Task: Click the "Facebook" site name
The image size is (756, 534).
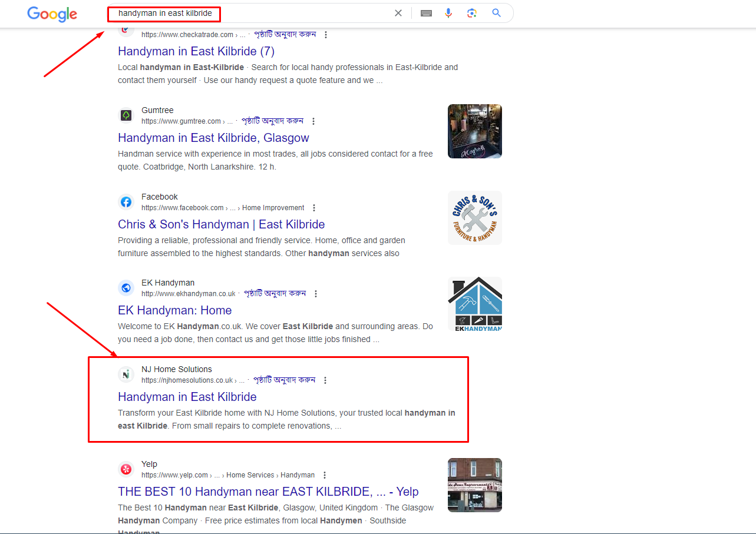Action: tap(160, 197)
